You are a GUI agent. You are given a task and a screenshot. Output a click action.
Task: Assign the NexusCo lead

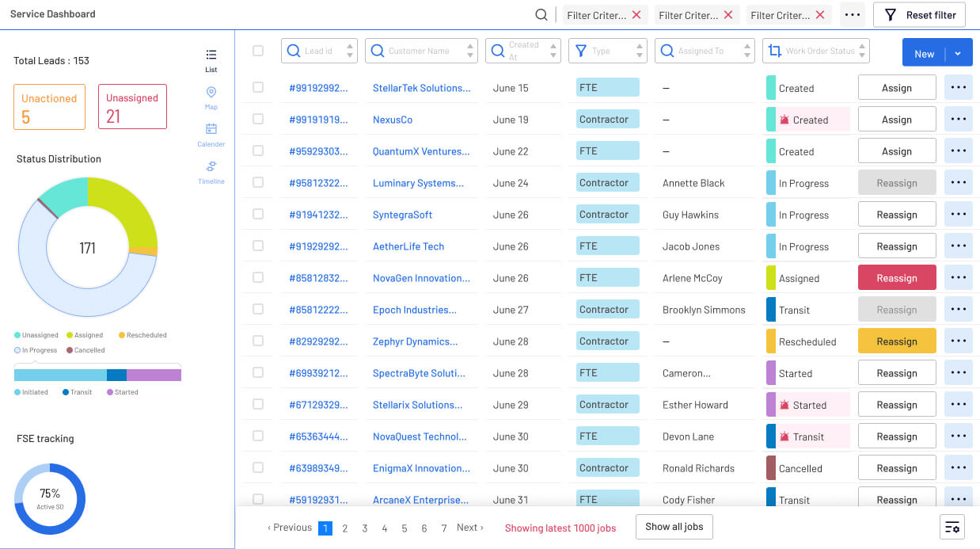point(897,119)
